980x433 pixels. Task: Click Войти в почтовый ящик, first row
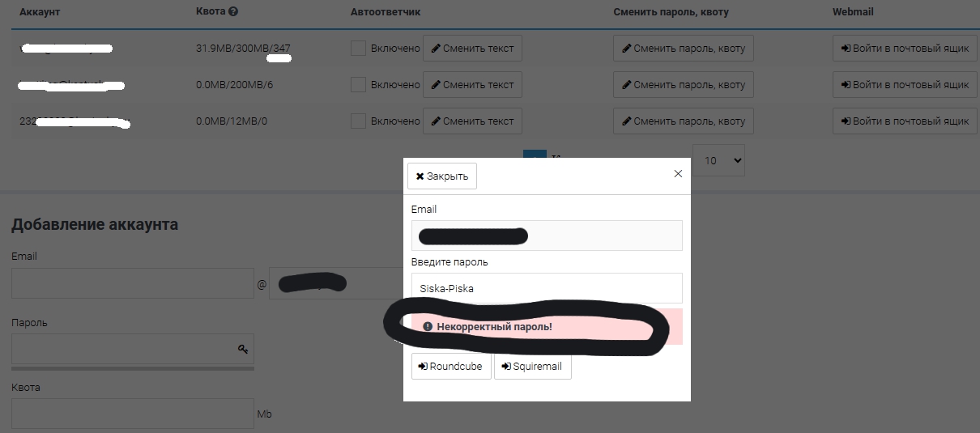click(905, 49)
